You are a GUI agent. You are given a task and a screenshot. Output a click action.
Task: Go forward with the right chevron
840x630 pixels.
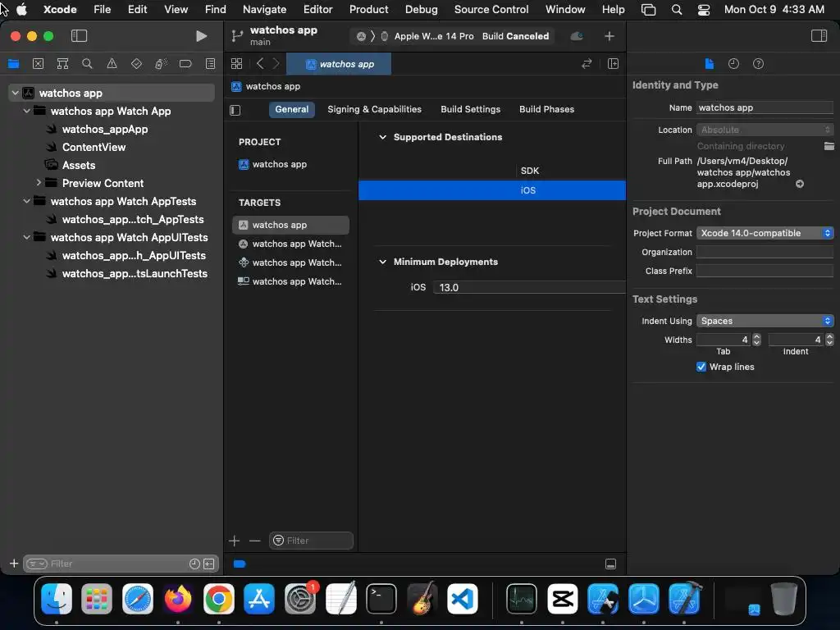(276, 64)
